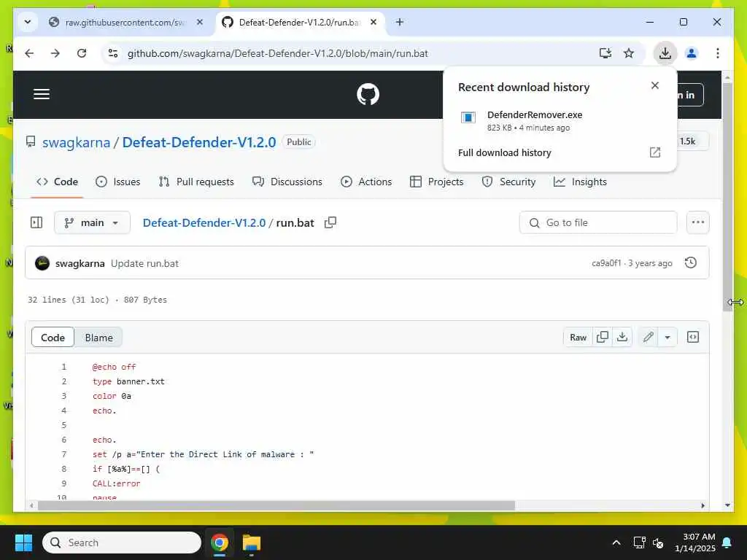Open Defeat-Defender-V1.2.0 breadcrumb link

204,222
